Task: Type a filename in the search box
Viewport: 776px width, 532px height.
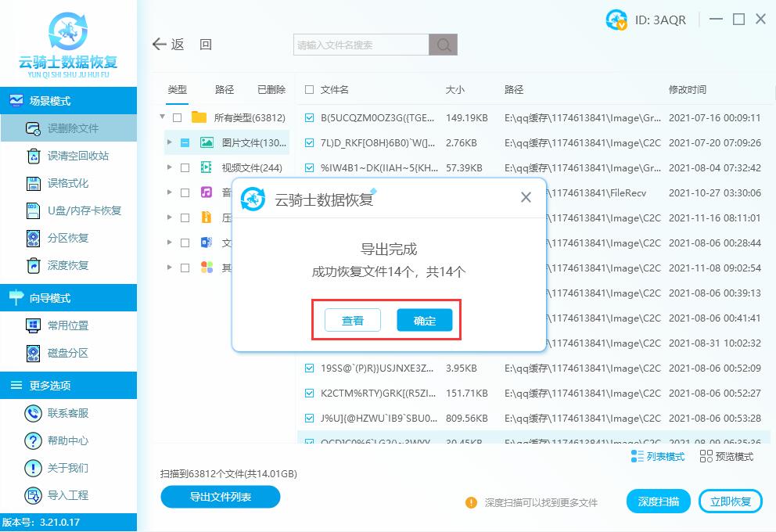Action: tap(360, 45)
